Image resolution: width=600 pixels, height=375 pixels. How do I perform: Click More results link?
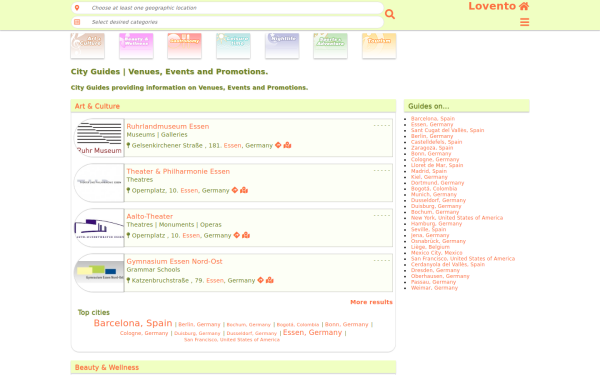click(371, 302)
